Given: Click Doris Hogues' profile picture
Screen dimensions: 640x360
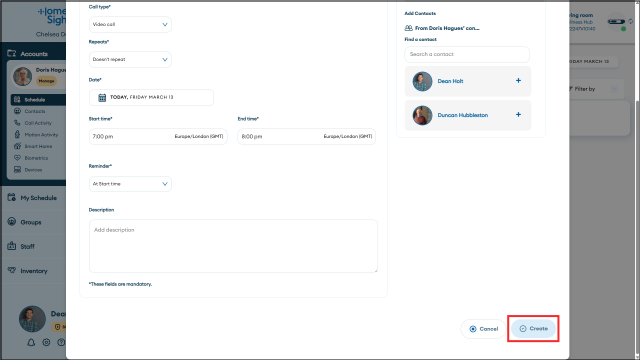Looking at the screenshot, I should 22,77.
